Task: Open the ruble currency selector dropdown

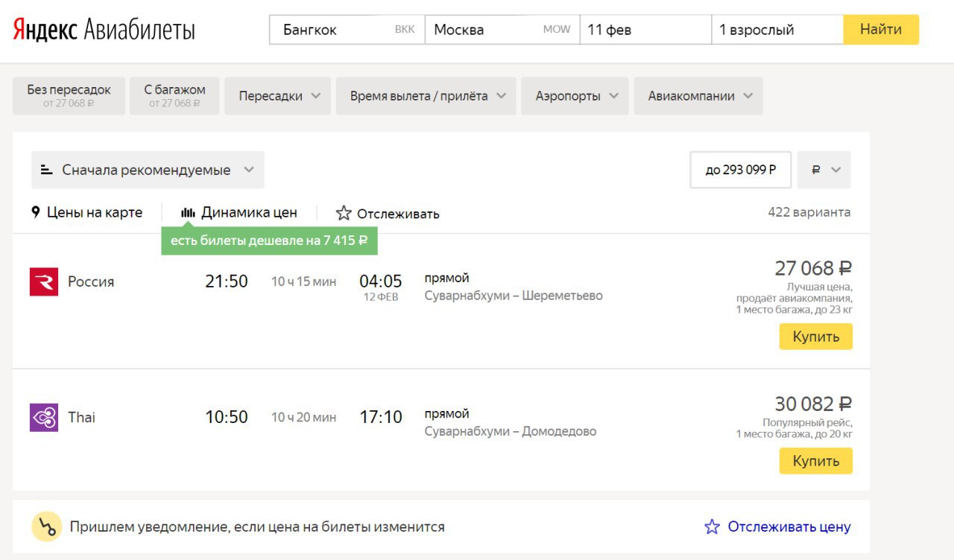Action: point(824,170)
